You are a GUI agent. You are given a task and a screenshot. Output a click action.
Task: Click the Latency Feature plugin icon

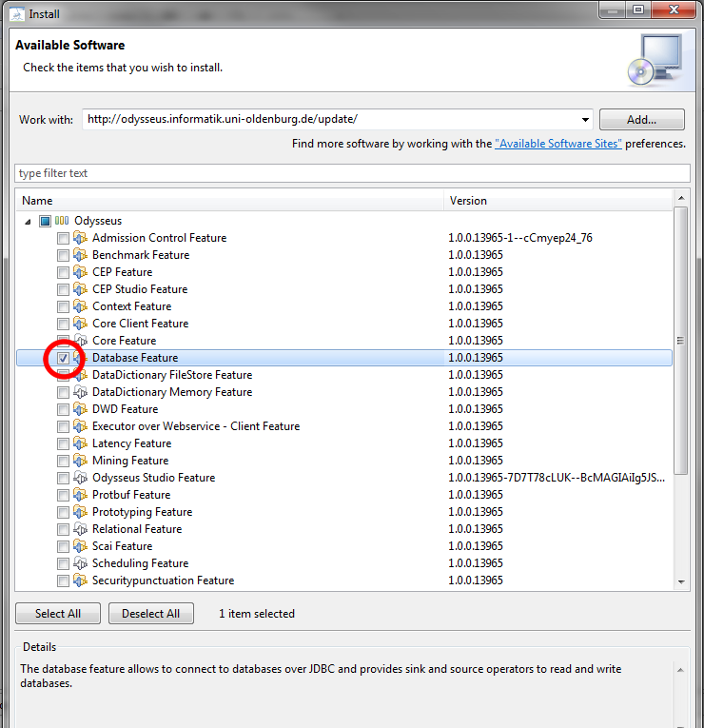coord(80,443)
